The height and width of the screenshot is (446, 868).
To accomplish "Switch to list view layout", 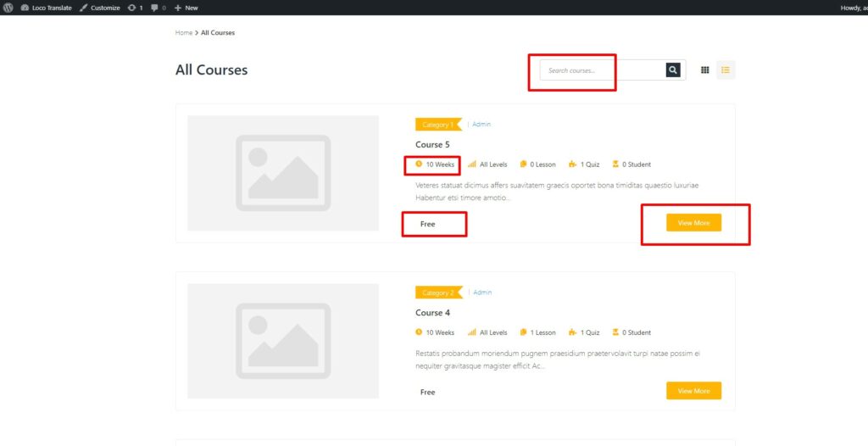I will click(726, 70).
